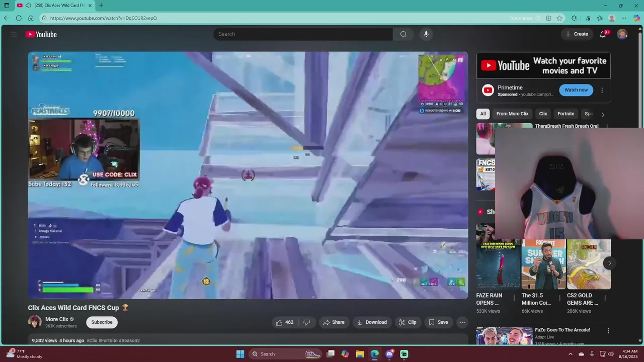Open the YouTube hamburger guide menu

pos(14,34)
